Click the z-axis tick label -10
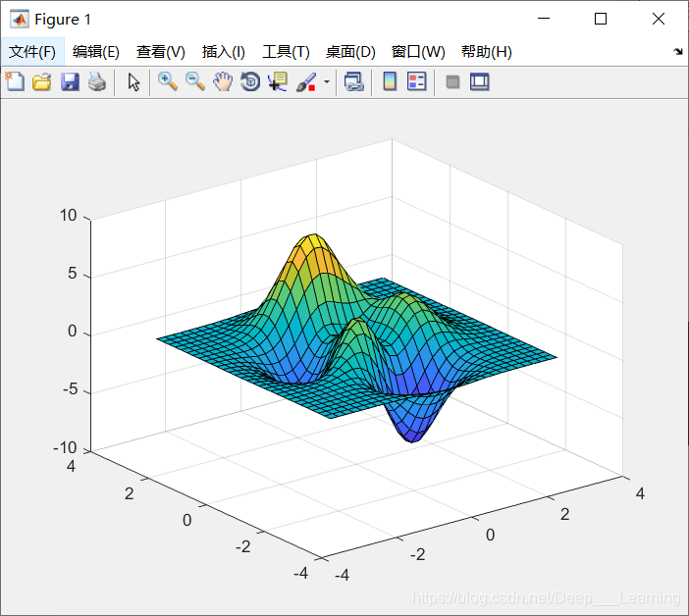The width and height of the screenshot is (689, 616). point(65,448)
